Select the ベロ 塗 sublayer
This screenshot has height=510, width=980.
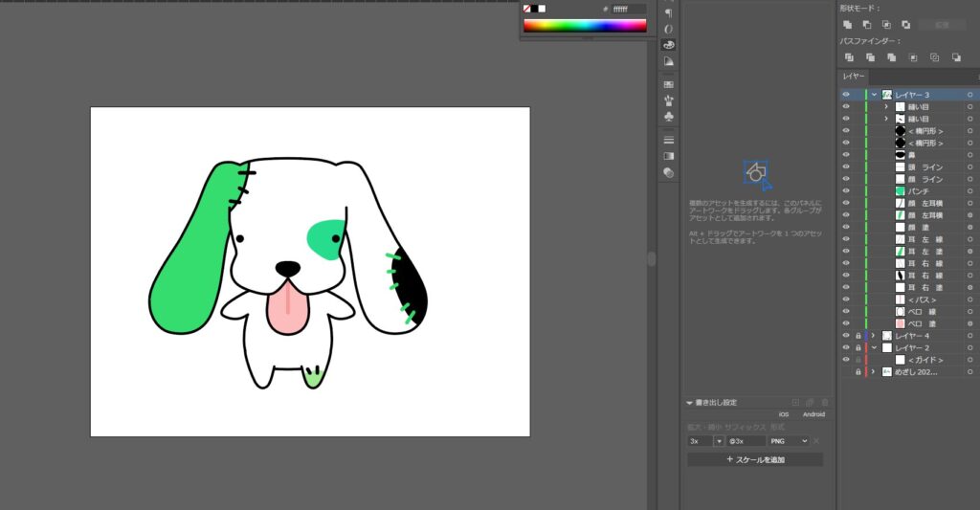coord(920,323)
